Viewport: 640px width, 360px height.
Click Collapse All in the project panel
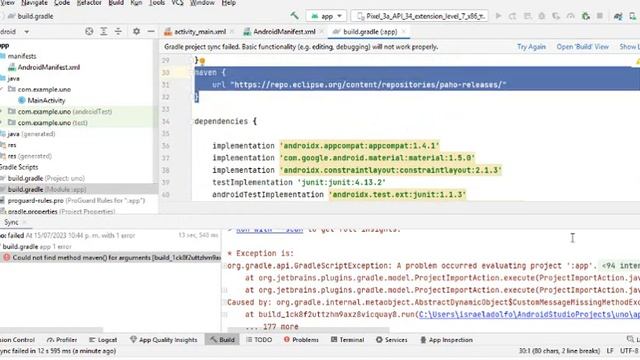point(118,31)
